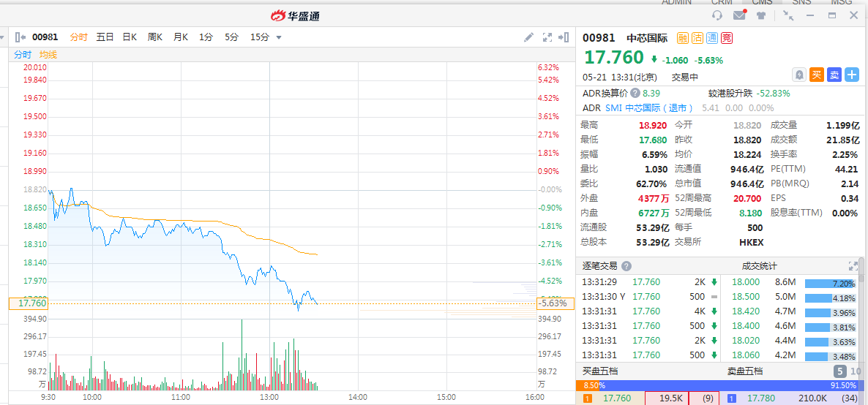Select the pencil drawing tool

[x=528, y=37]
